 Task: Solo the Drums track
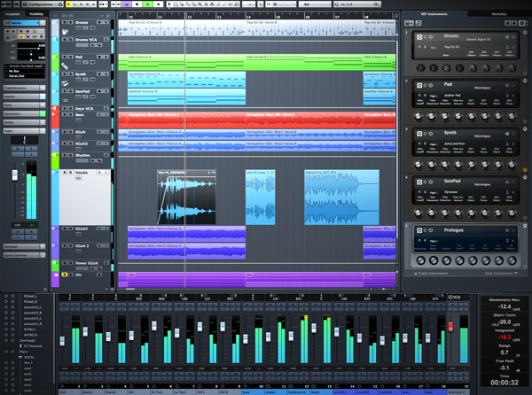click(71, 22)
